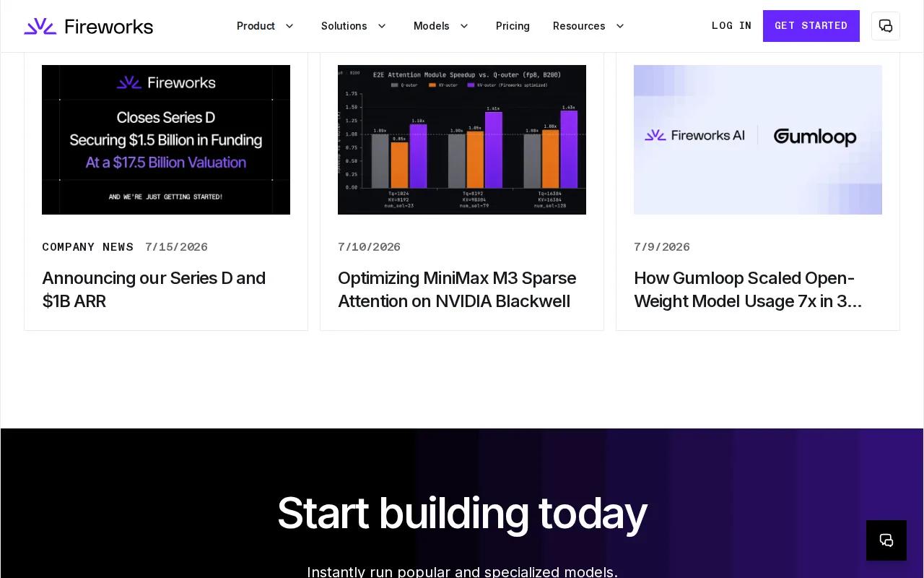
Task: Click the 7/9/2026 date
Action: tap(662, 247)
